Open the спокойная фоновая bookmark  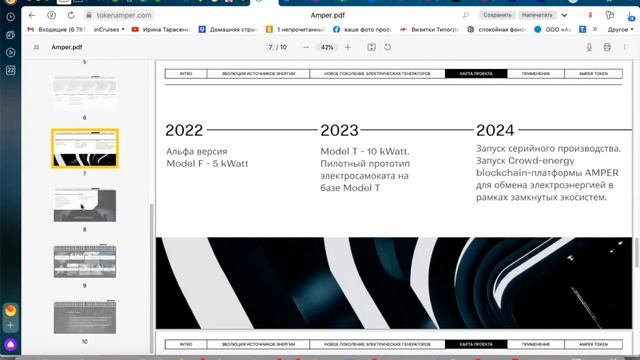pos(496,29)
